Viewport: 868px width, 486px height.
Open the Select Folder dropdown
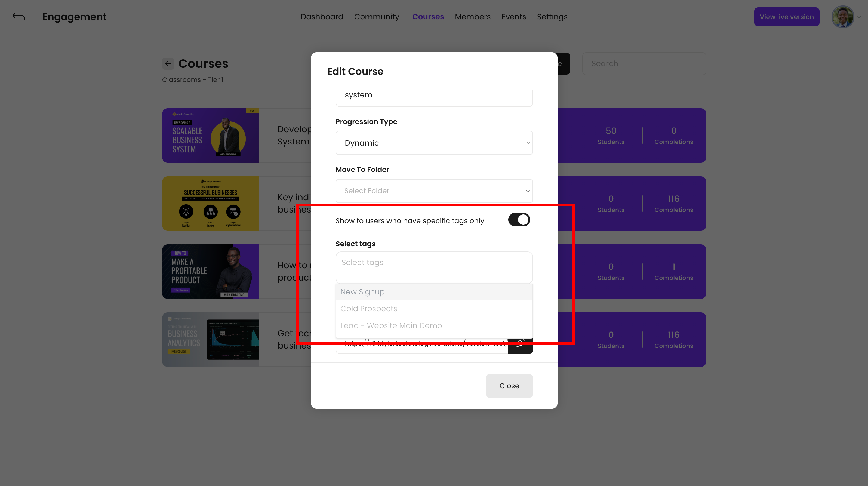[x=434, y=191]
